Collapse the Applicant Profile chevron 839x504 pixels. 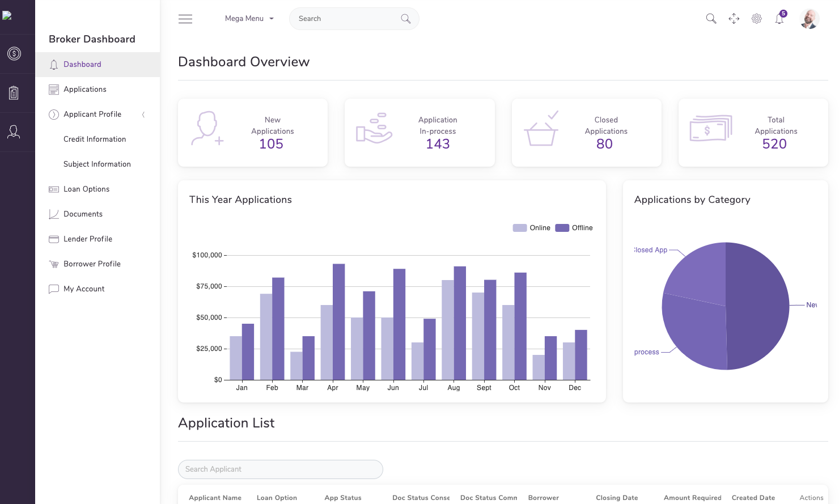(143, 115)
